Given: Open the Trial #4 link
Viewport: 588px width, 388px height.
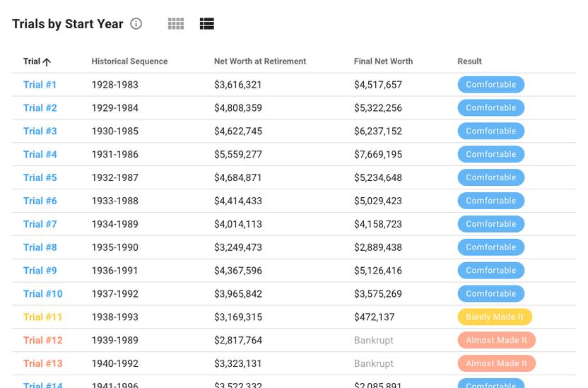Looking at the screenshot, I should point(40,154).
